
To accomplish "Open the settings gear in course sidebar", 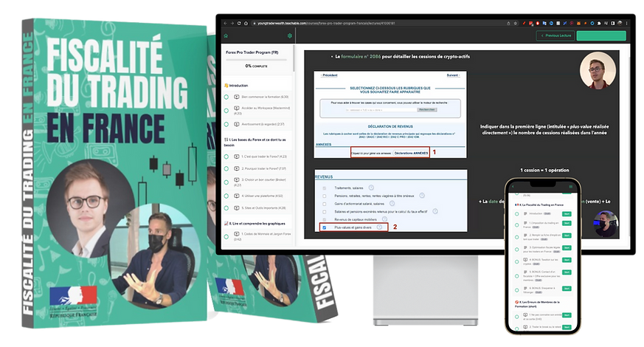I will click(290, 35).
